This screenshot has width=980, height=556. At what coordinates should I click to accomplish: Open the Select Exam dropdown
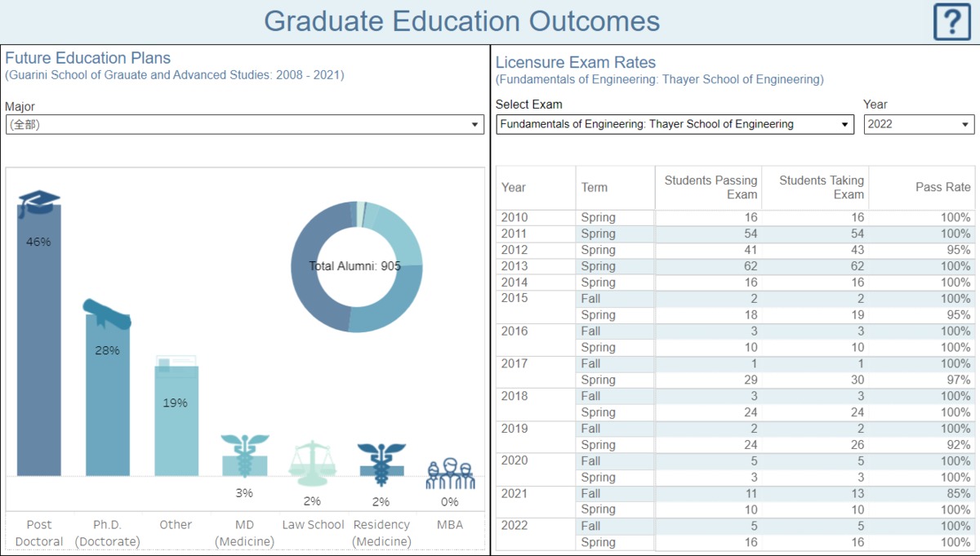[x=675, y=125]
